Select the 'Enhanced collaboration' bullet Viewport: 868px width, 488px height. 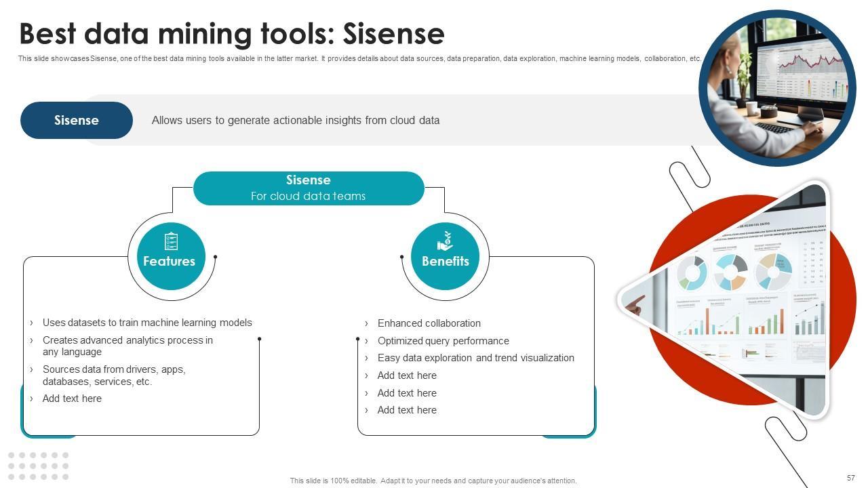(x=429, y=323)
